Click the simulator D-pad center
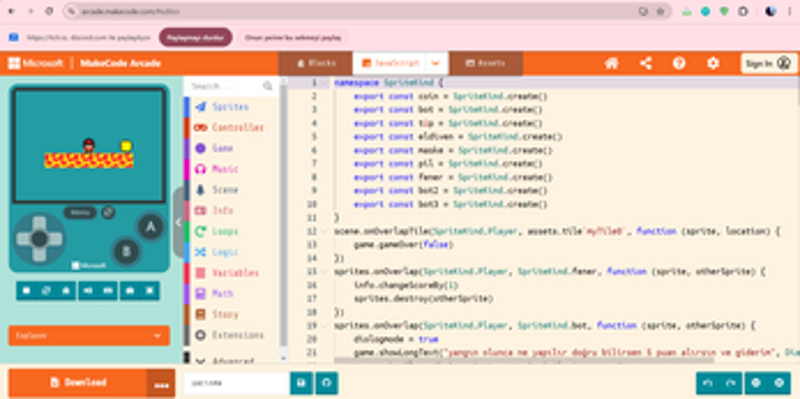Screen dimensions: 800x399 (39, 239)
